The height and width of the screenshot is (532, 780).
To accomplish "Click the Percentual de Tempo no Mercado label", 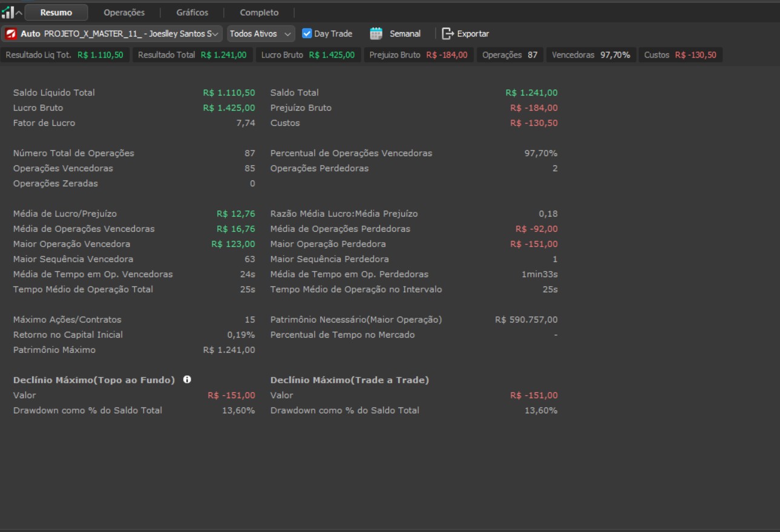I will tap(342, 335).
